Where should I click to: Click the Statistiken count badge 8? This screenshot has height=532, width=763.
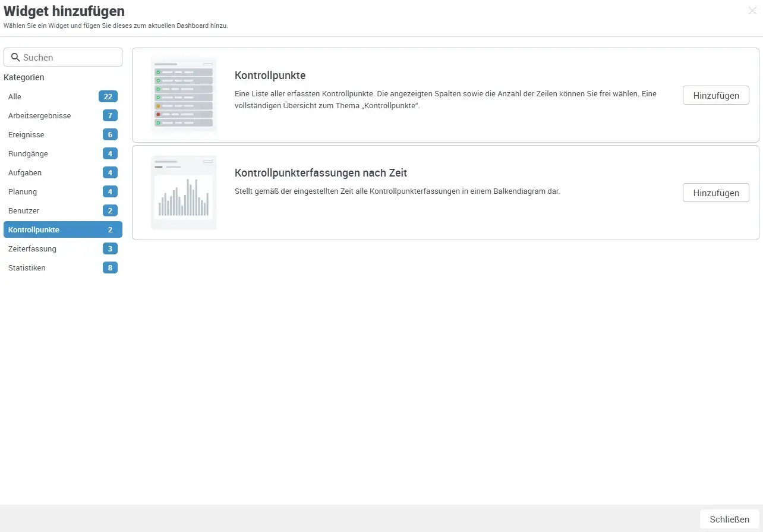tap(110, 267)
